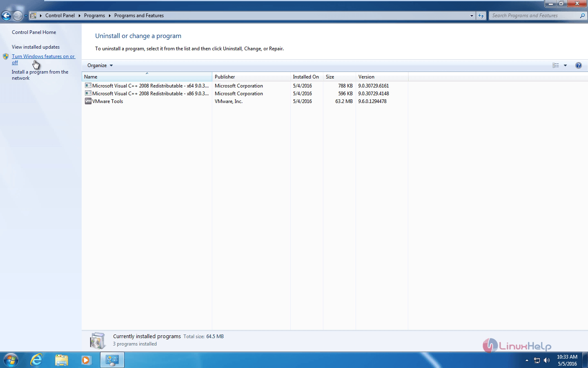Screen dimensions: 588x368
Task: Select the VMware Tools entry
Action: (245, 101)
